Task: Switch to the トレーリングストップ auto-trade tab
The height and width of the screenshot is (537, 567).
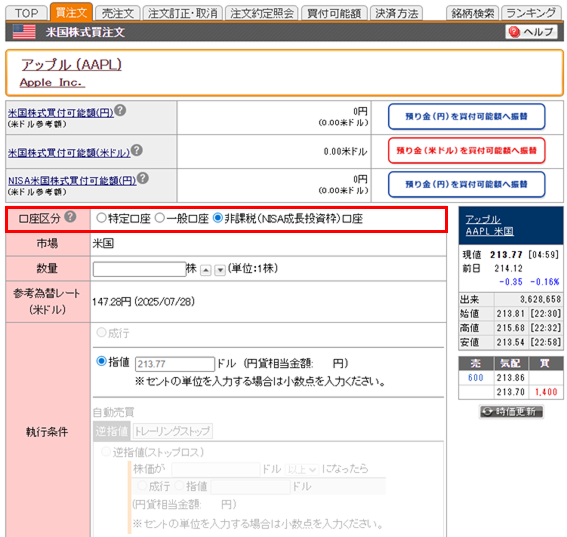Action: 172,431
